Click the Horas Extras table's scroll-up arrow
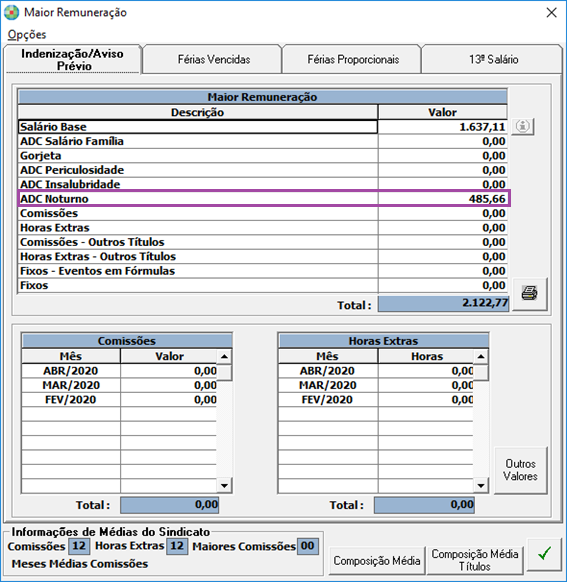 point(481,357)
